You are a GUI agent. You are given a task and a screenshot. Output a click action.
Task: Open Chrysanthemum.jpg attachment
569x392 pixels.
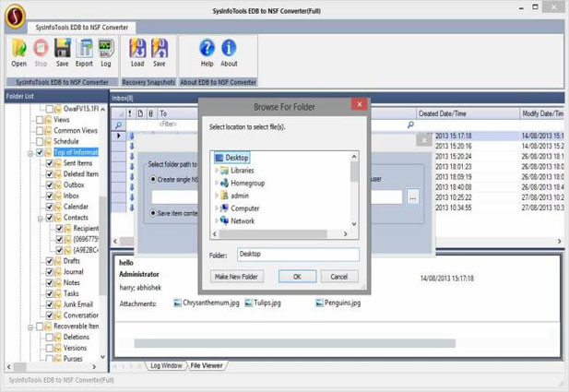click(207, 303)
